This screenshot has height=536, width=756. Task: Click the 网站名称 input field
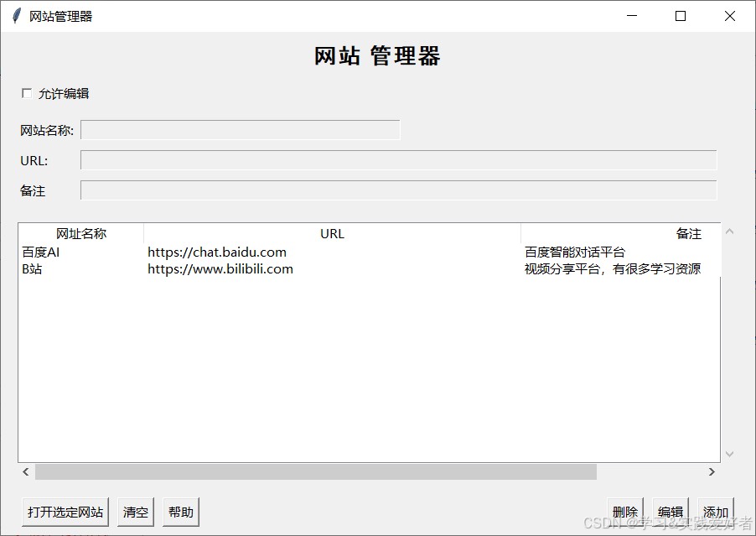click(240, 130)
